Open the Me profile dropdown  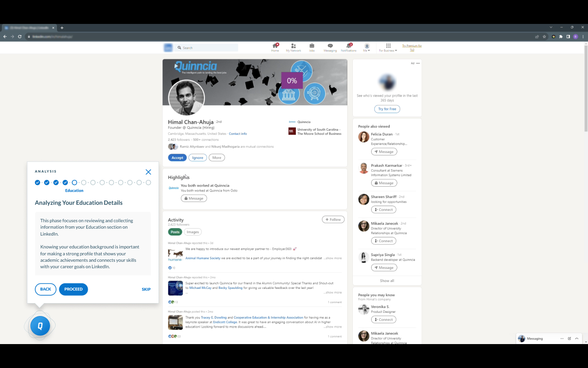tap(367, 46)
